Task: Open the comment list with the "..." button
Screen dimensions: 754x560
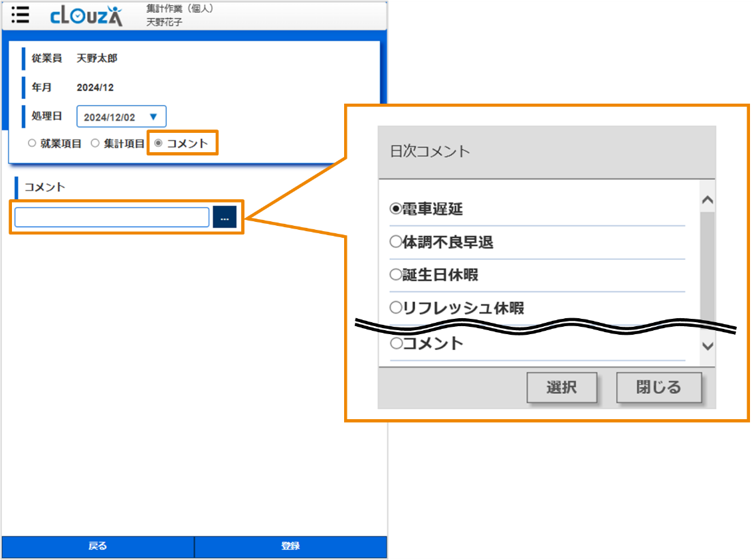Action: 225,217
